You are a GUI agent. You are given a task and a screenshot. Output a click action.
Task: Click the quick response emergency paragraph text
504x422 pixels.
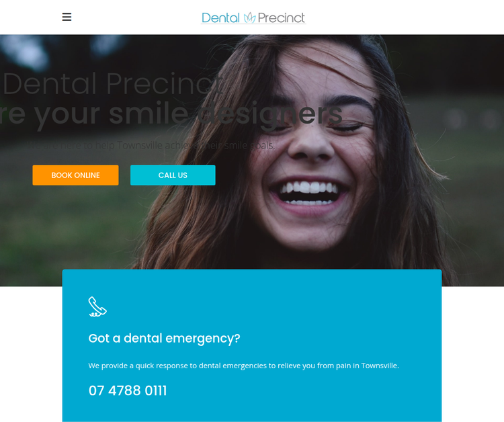(244, 366)
